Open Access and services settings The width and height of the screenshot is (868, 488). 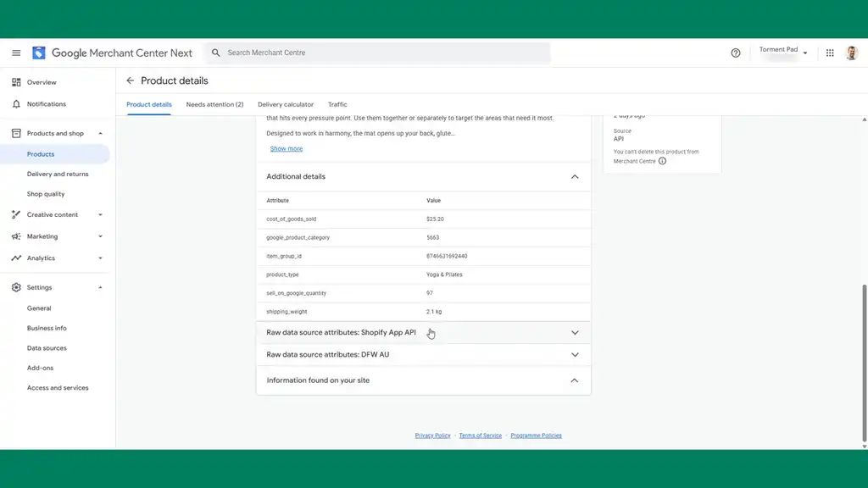58,388
